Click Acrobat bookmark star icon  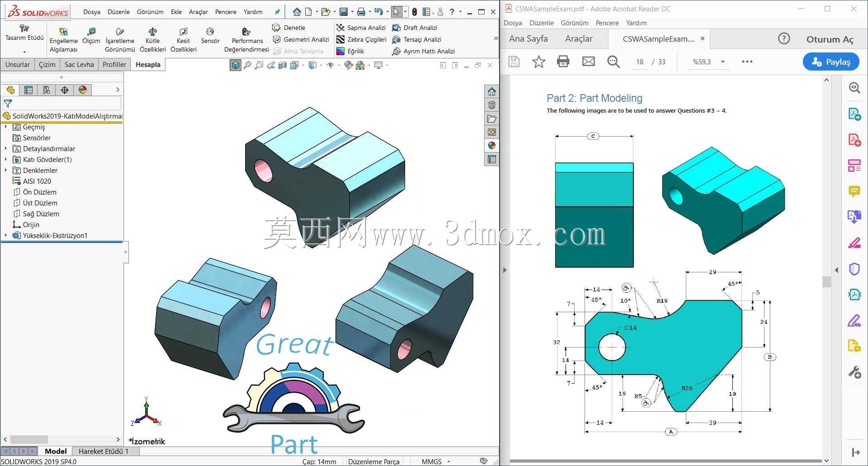point(538,62)
